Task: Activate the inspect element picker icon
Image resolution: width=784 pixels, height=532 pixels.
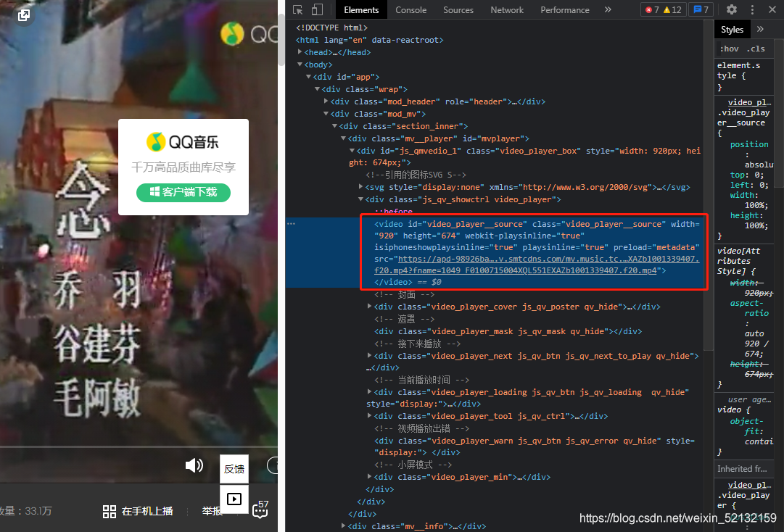Action: [x=298, y=9]
